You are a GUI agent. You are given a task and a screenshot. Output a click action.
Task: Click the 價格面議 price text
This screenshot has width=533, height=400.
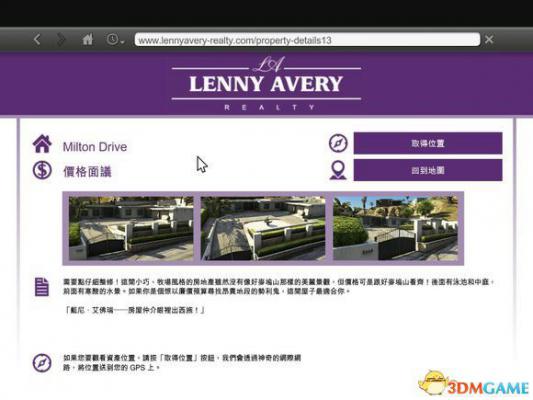pyautogui.click(x=87, y=172)
